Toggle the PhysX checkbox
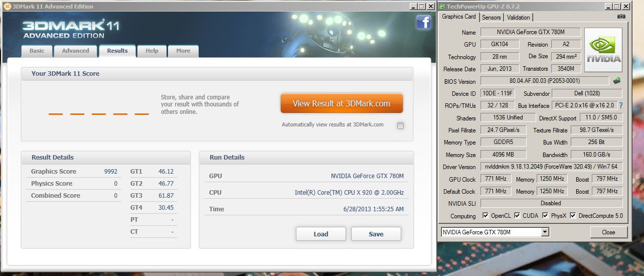The width and height of the screenshot is (644, 276). (545, 216)
